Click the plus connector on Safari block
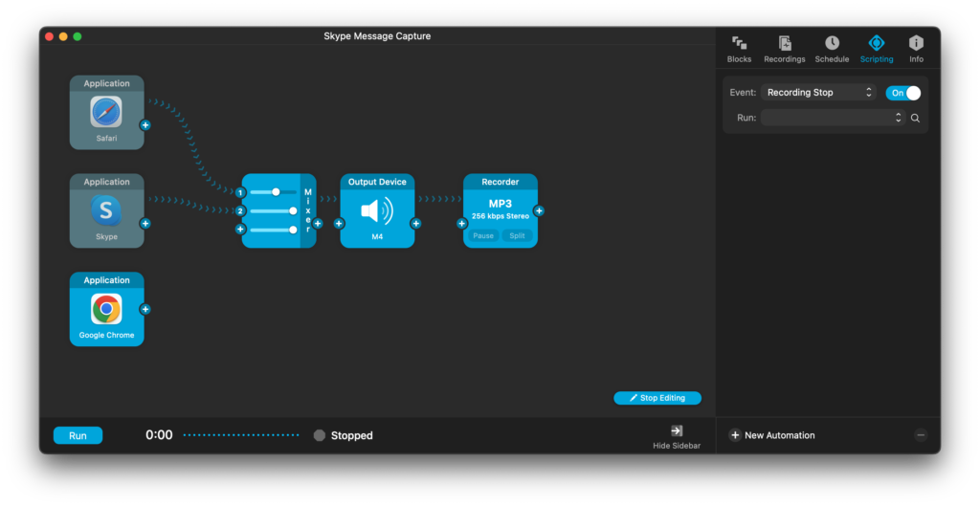 pyautogui.click(x=145, y=125)
